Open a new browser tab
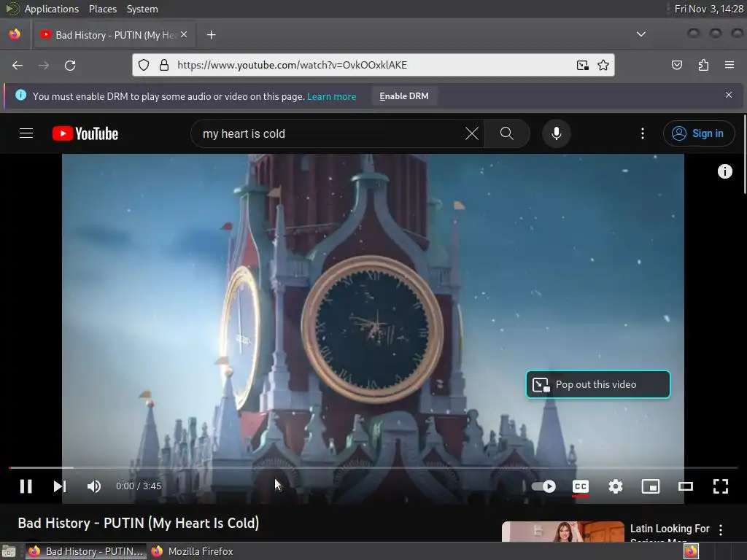This screenshot has height=560, width=747. 211,35
